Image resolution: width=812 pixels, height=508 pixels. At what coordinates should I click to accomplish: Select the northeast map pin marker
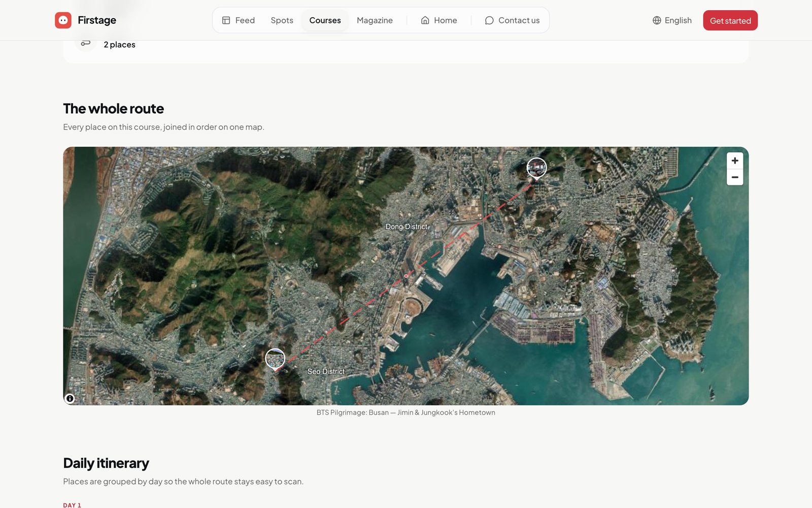tap(536, 168)
